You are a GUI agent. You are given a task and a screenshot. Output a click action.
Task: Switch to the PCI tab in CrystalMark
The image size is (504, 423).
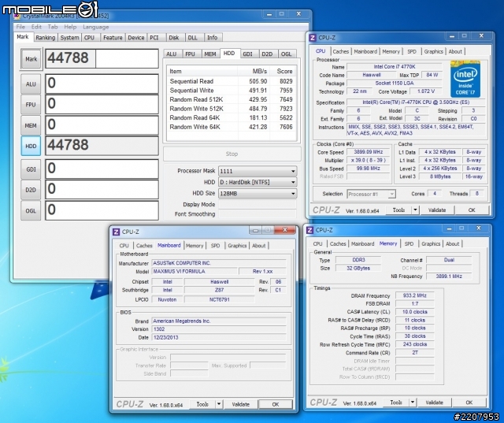point(154,38)
